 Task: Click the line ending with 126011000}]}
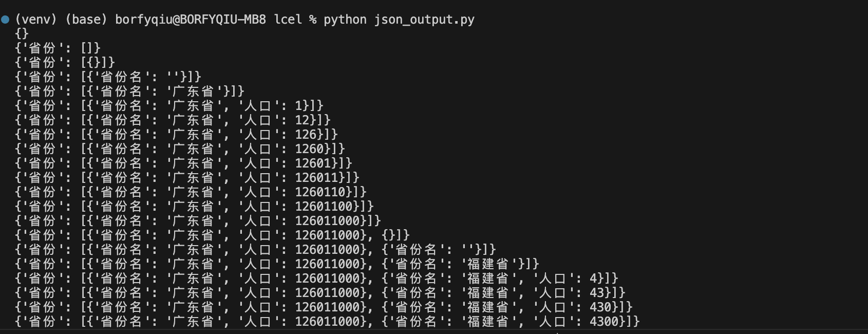coord(198,220)
